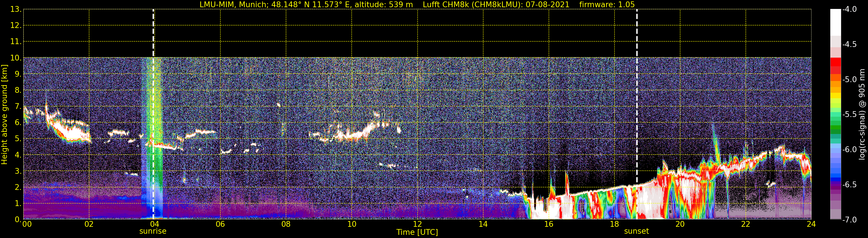Viewport: 868px width, 238px height.
Task: Click the '-4.0' colorbar tick label
Action: 850,10
